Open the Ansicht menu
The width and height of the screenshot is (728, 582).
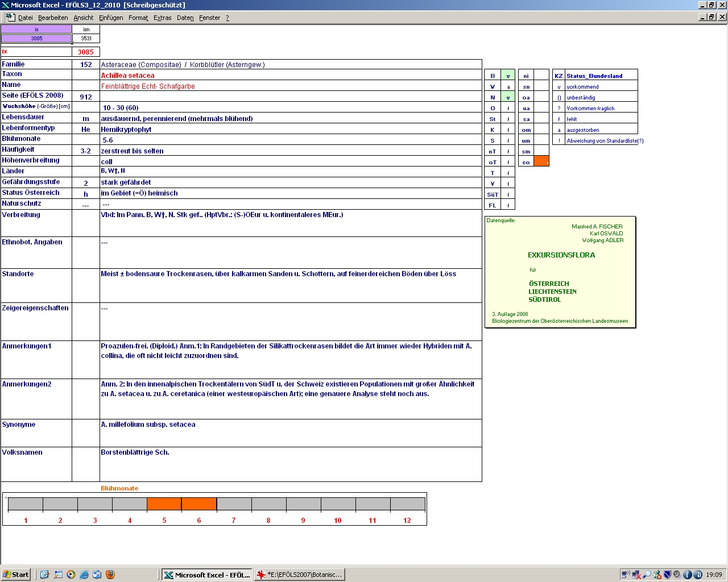84,18
